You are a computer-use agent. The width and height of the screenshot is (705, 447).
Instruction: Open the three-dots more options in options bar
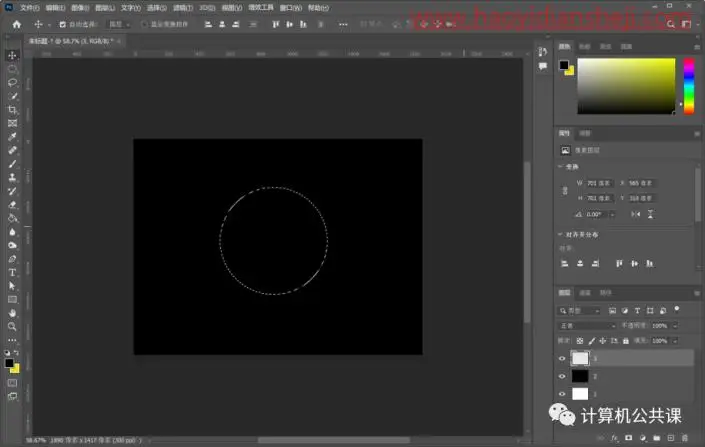tap(343, 24)
